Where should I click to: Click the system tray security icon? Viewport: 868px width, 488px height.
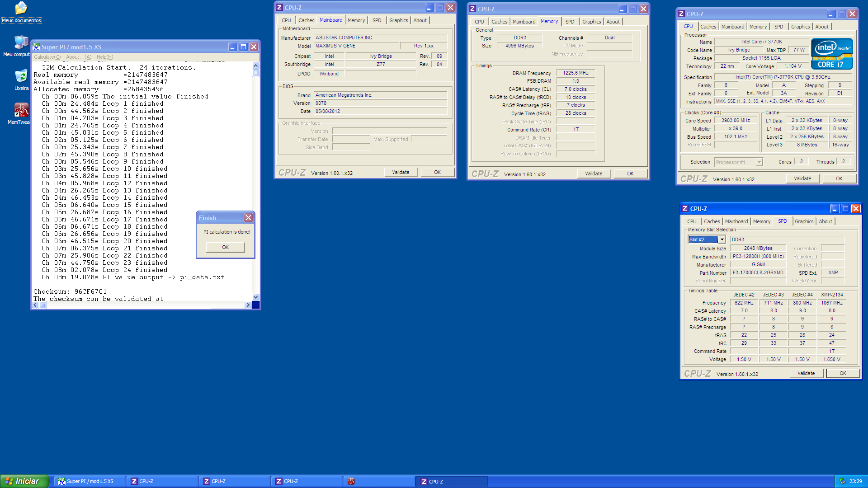click(x=842, y=481)
